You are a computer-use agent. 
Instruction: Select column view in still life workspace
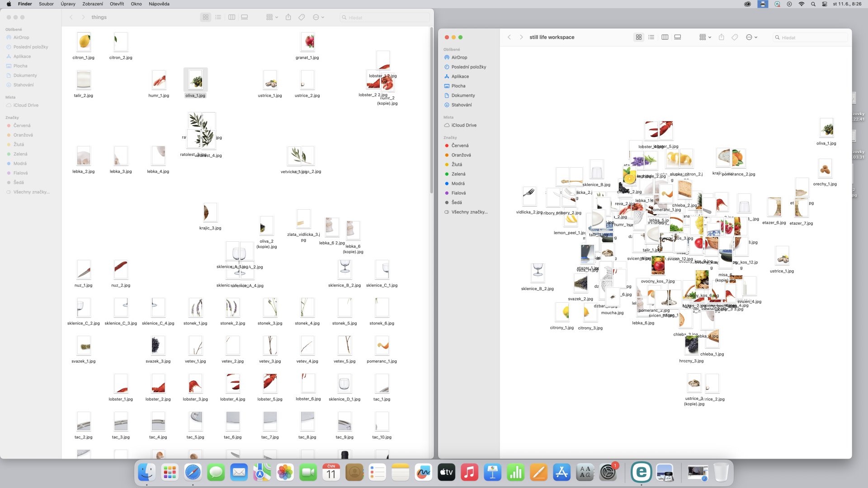[x=665, y=38]
